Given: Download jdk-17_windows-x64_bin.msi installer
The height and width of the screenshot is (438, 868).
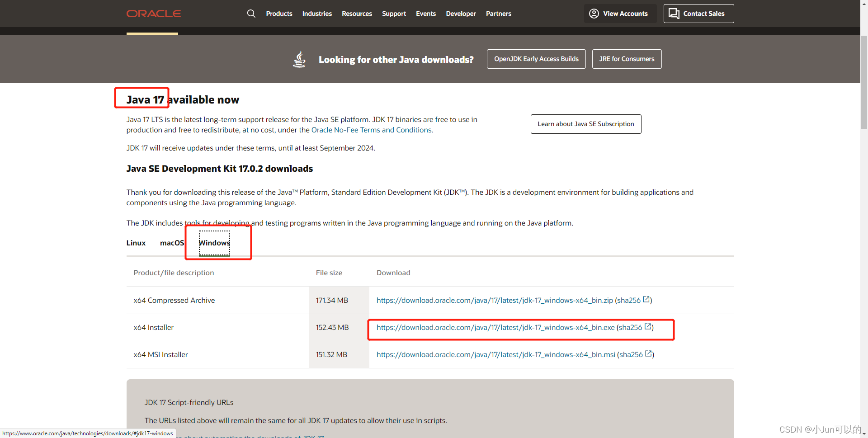Looking at the screenshot, I should [x=496, y=354].
